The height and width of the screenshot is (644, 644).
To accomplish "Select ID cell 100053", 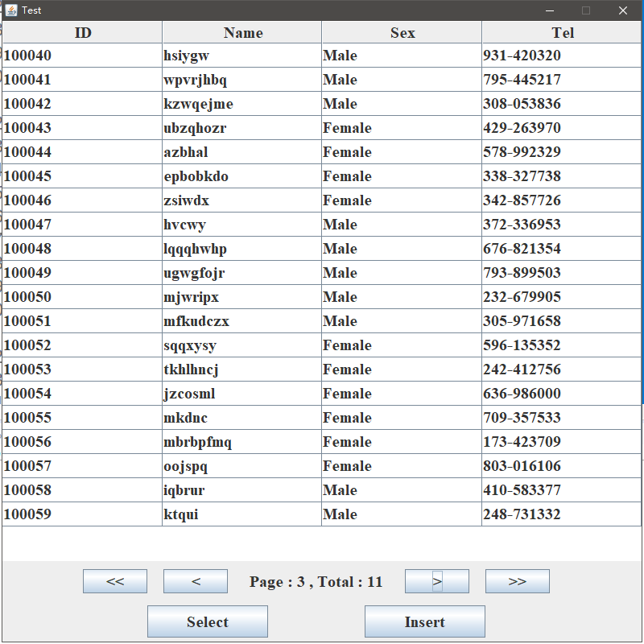I will (x=82, y=369).
